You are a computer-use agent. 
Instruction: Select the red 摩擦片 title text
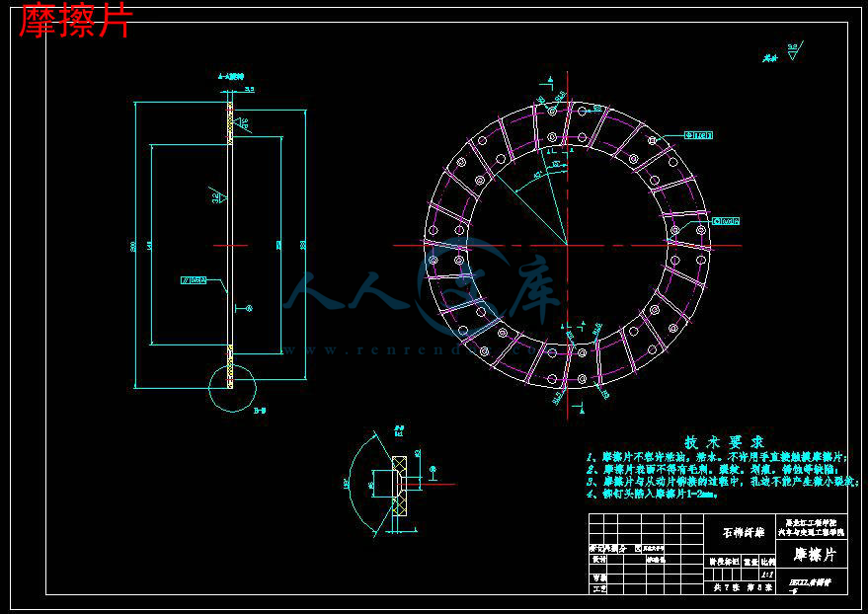tap(76, 22)
